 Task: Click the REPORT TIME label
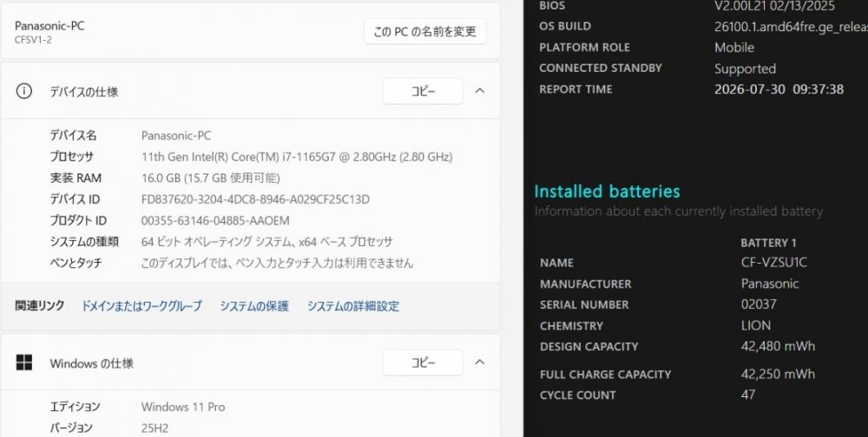(x=575, y=89)
